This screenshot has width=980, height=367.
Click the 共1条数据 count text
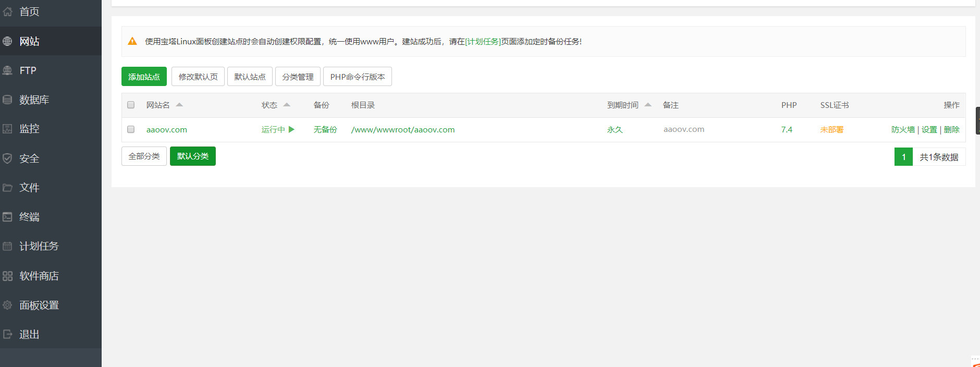[x=939, y=157]
